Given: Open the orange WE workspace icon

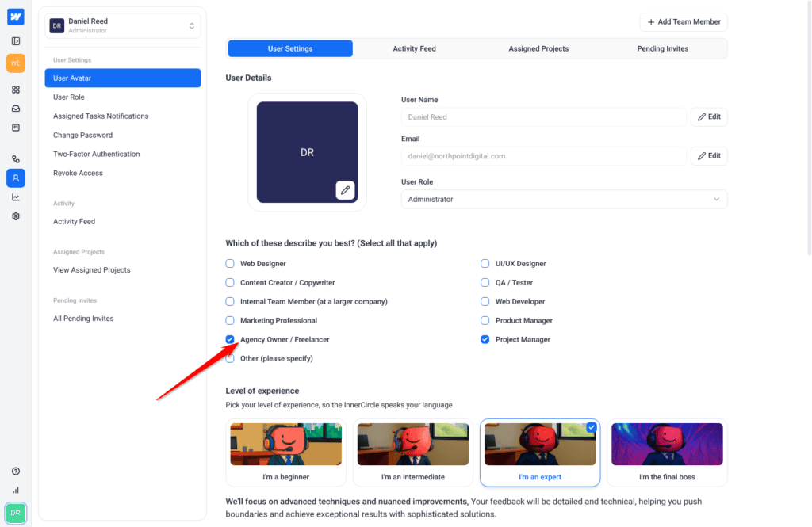Looking at the screenshot, I should pos(16,63).
